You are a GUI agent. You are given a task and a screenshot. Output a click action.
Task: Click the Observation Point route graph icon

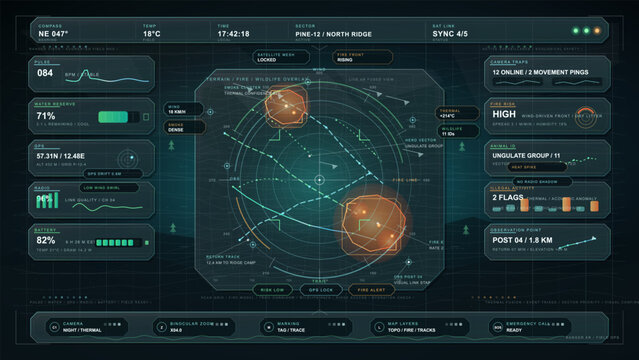tap(577, 243)
